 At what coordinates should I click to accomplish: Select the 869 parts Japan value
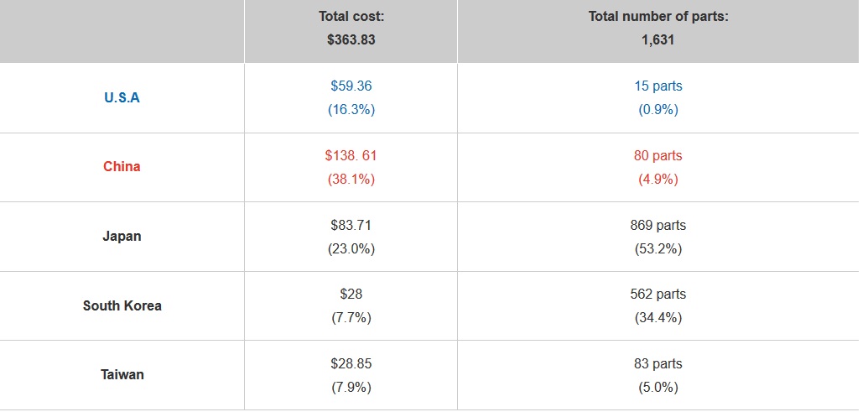pos(657,225)
